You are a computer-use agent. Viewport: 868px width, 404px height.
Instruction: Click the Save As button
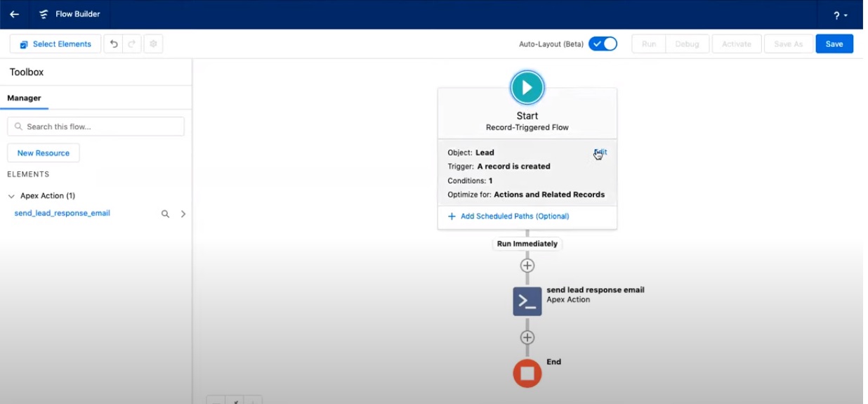pyautogui.click(x=788, y=44)
